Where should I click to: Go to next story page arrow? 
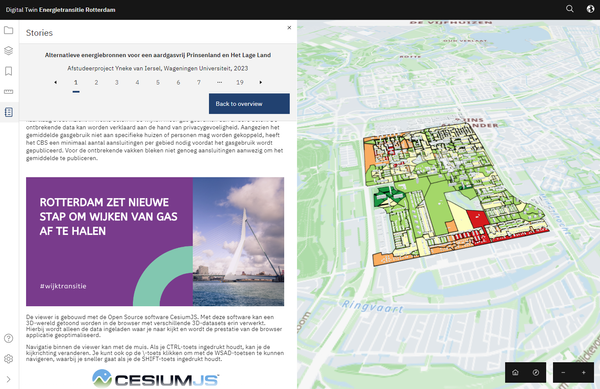[x=261, y=82]
